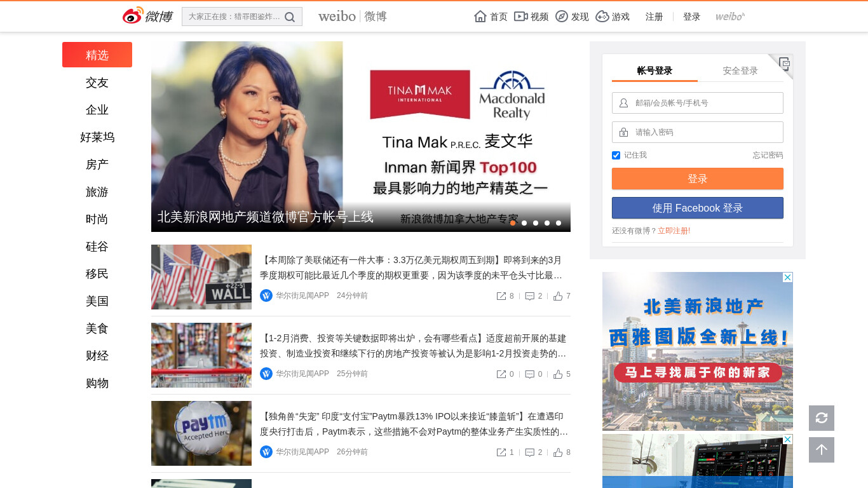The width and height of the screenshot is (868, 488).
Task: Open the 游戏 gamepad icon
Action: 602,17
